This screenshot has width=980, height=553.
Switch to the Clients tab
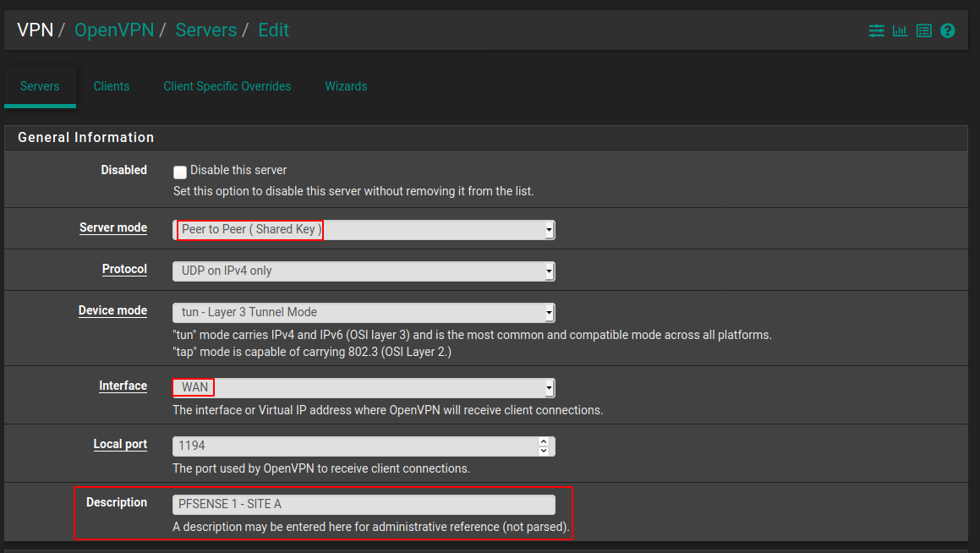(x=112, y=86)
